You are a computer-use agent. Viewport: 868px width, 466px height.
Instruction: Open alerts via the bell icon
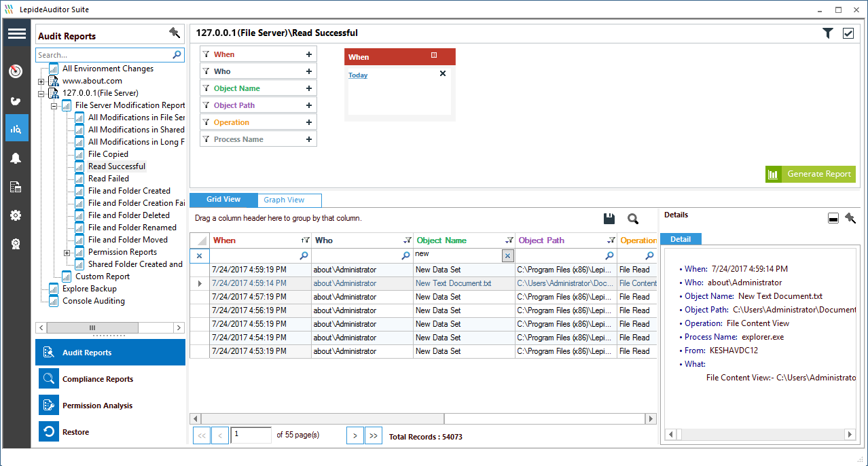point(16,158)
